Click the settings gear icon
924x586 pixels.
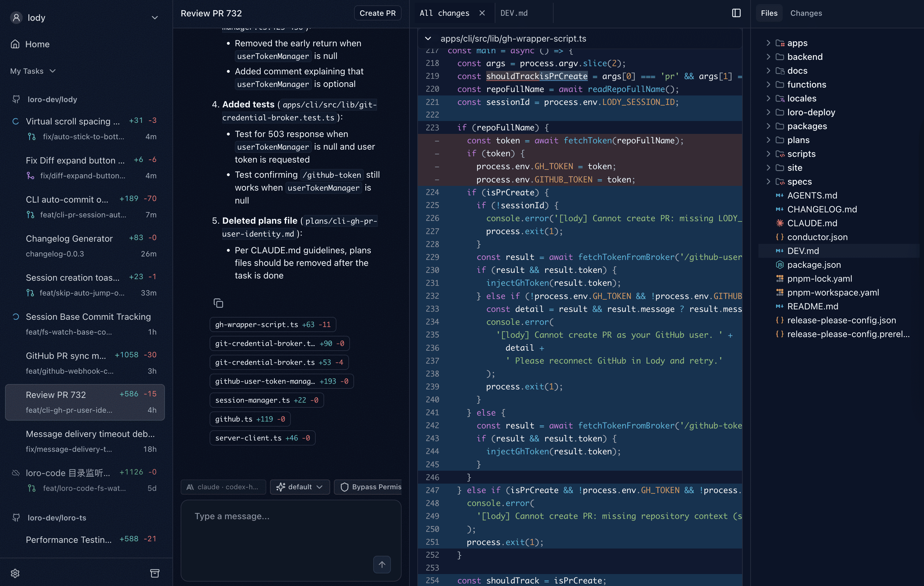pyautogui.click(x=15, y=573)
